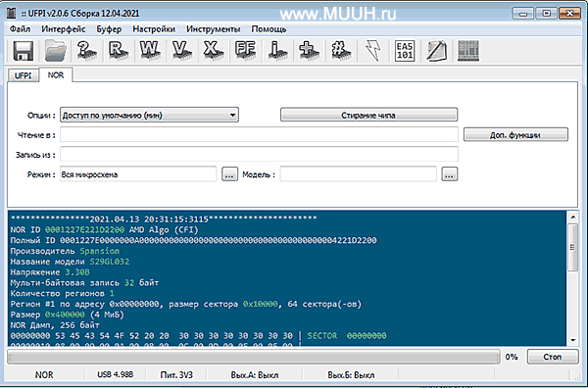Image resolution: width=588 pixels, height=388 pixels.
Task: Click the log scrollbar up arrow
Action: [573, 218]
